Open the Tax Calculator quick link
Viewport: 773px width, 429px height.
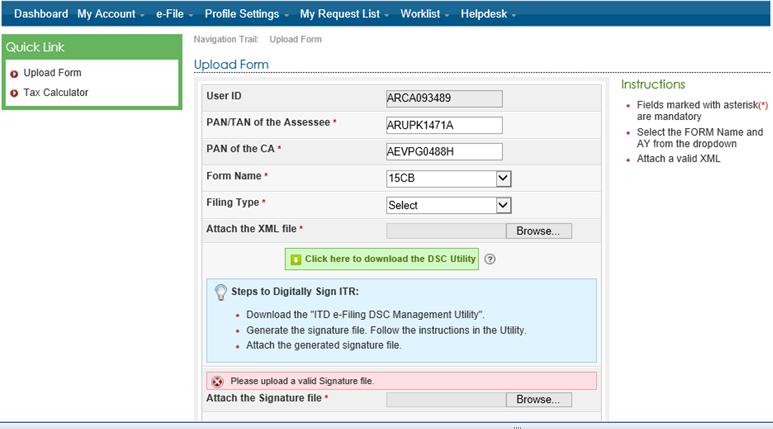tap(56, 93)
